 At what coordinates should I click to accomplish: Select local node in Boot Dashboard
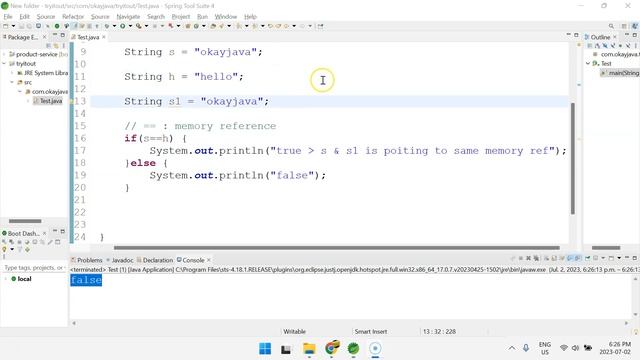click(24, 279)
